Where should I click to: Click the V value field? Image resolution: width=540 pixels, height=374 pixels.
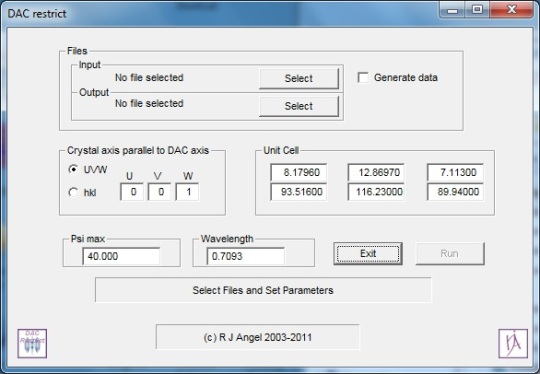click(159, 192)
